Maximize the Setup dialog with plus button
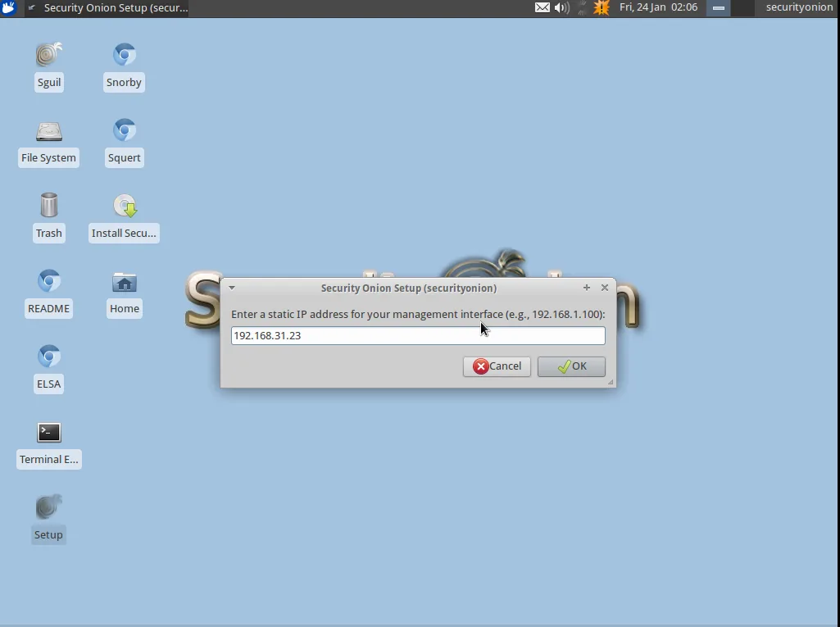The image size is (840, 627). click(x=587, y=288)
